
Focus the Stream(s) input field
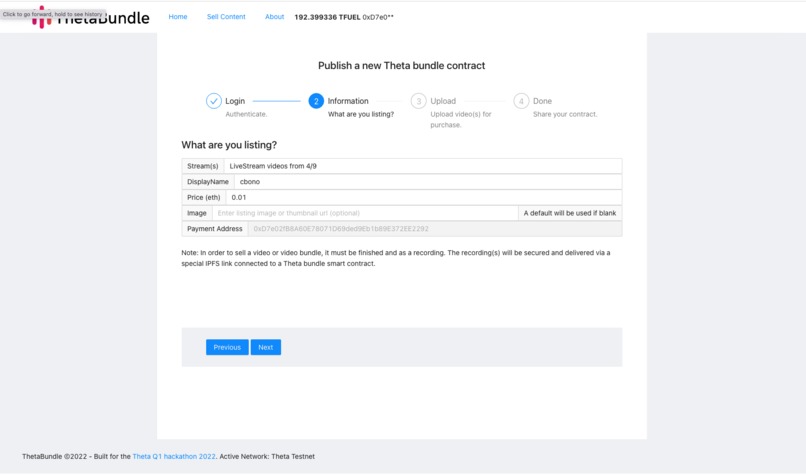pos(423,166)
